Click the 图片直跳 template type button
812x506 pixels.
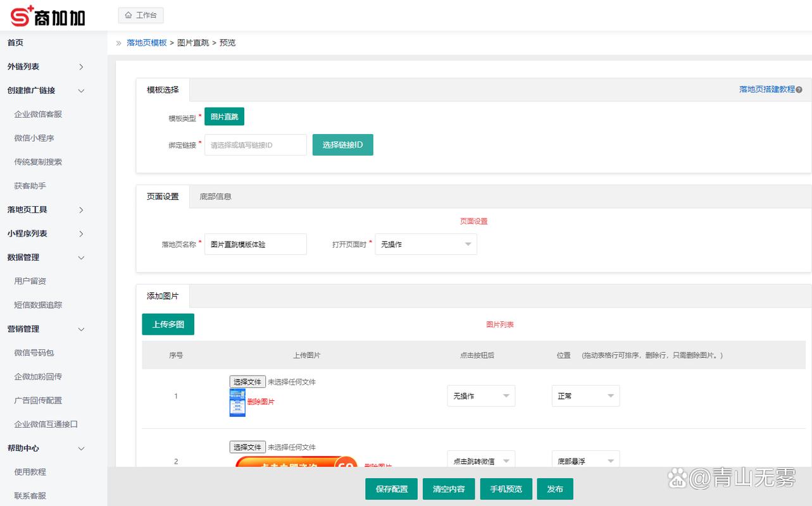224,117
